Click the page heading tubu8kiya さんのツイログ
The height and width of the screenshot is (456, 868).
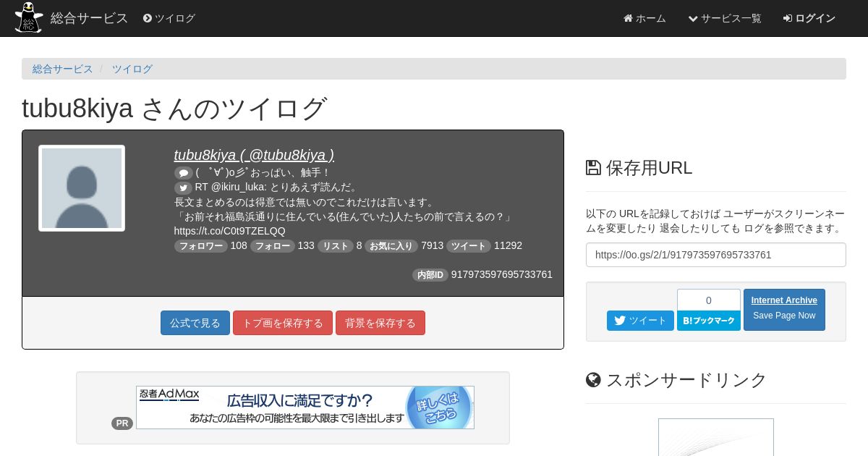(174, 109)
